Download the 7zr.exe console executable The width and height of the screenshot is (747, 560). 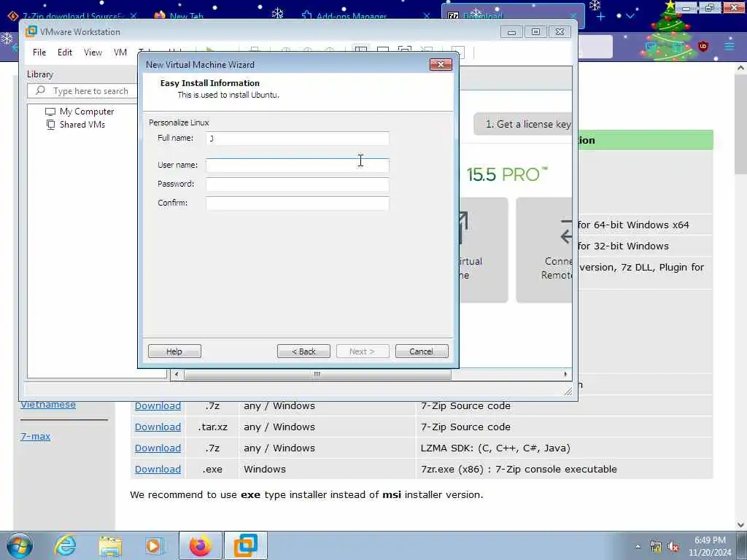(x=158, y=469)
